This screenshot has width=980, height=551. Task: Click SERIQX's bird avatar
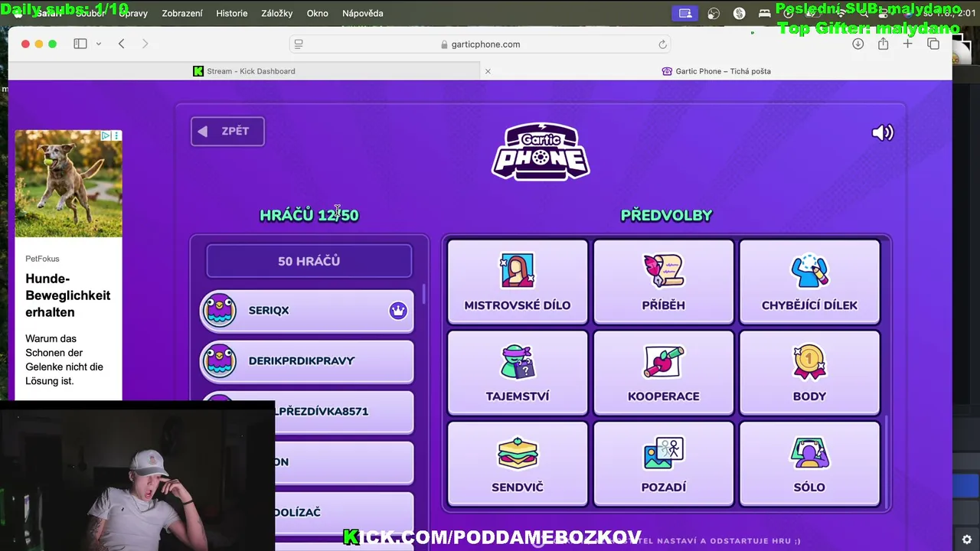[220, 310]
